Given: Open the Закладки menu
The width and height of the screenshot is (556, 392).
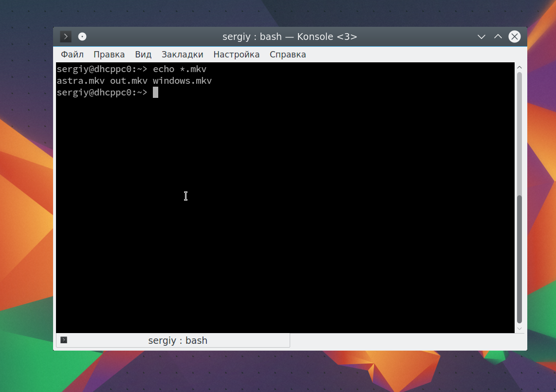Looking at the screenshot, I should (x=182, y=55).
